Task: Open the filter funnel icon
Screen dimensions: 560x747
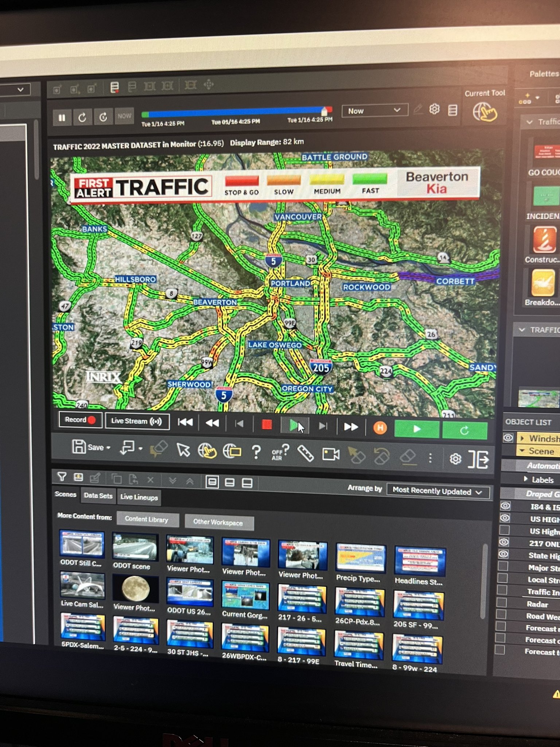Action: (62, 476)
